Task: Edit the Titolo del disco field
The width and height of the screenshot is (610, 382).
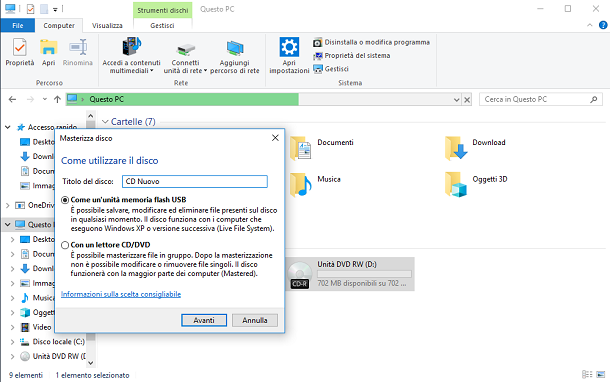Action: pos(195,181)
